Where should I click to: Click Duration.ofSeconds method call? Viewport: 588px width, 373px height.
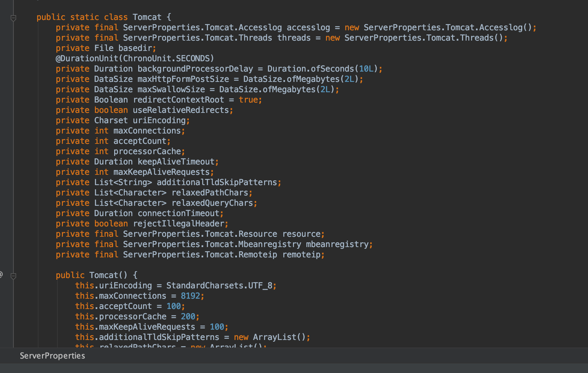click(x=311, y=69)
